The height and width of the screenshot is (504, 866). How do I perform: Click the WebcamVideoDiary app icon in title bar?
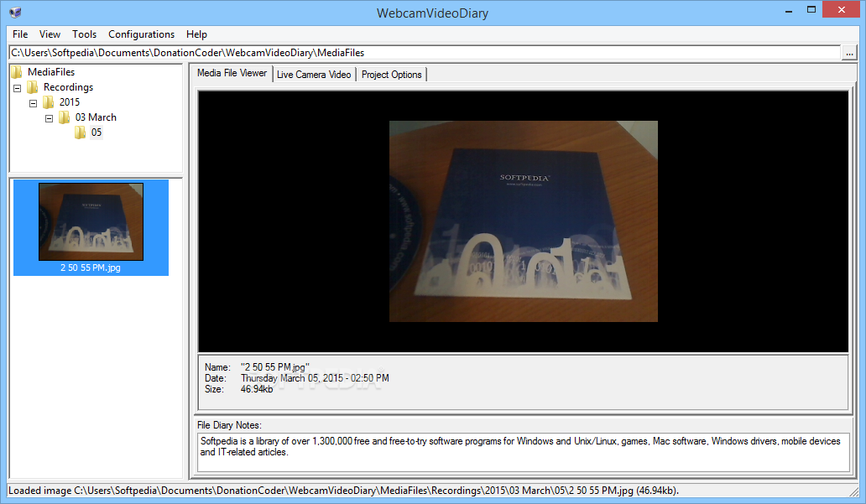(x=15, y=12)
